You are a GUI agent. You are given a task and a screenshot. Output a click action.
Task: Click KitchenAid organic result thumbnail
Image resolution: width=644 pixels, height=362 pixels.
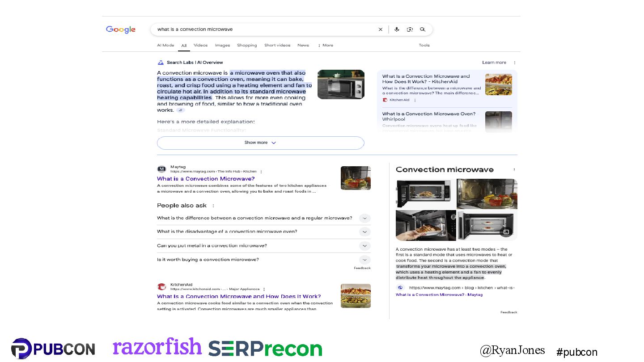click(x=356, y=296)
